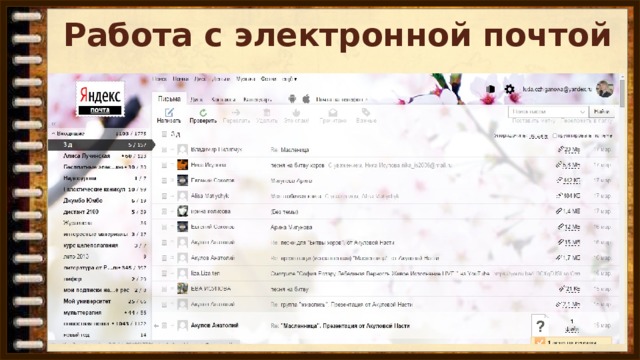640x360 pixels.
Task: Open the Поставить метку dropdown
Action: [533, 121]
